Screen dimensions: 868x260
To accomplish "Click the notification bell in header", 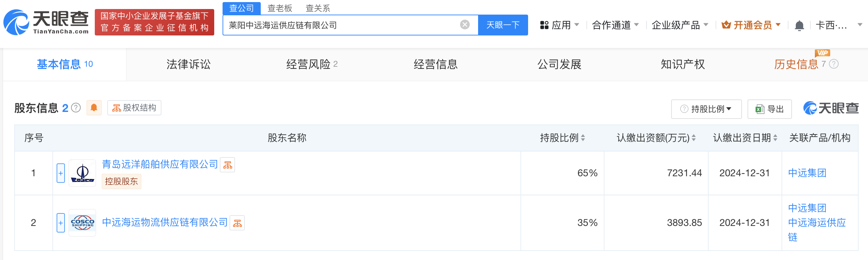I will pyautogui.click(x=799, y=25).
